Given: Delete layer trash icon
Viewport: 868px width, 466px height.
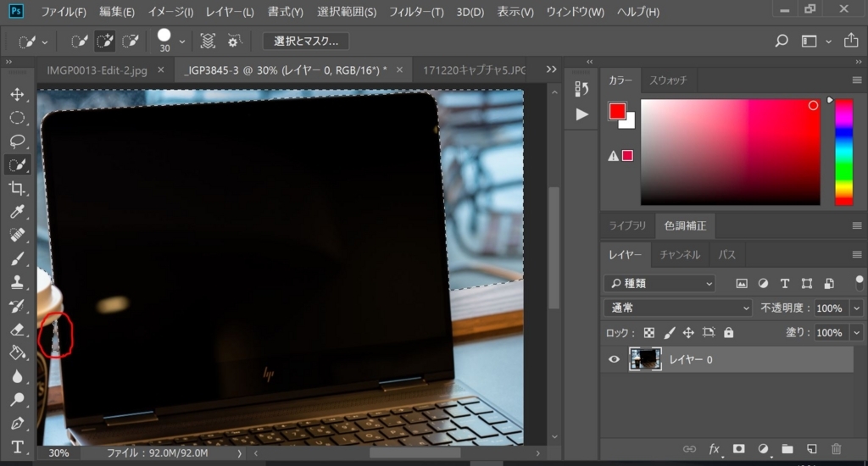Looking at the screenshot, I should [x=837, y=449].
